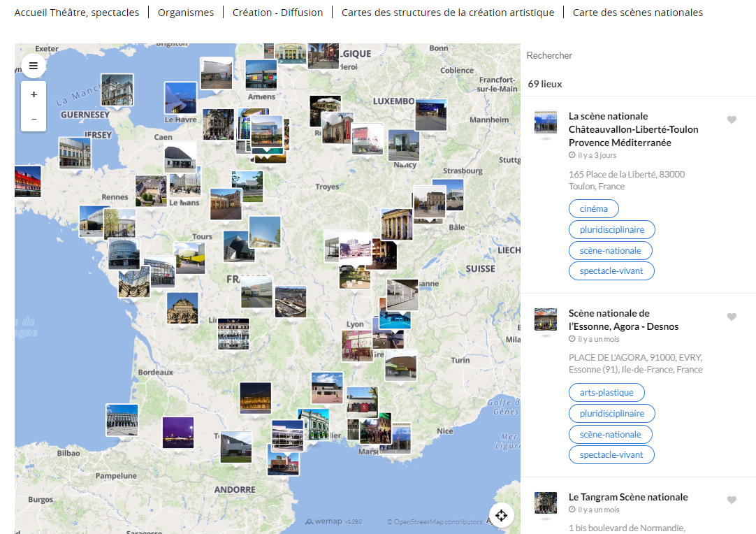Zoom out on the map
This screenshot has width=756, height=534.
[x=34, y=119]
